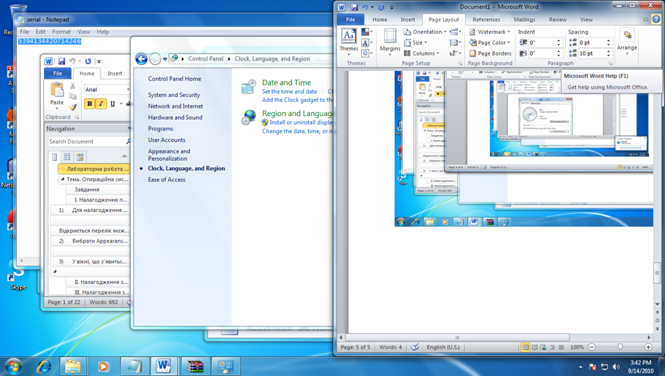The width and height of the screenshot is (666, 377).
Task: Click the Microsoft Word Help icon
Action: pos(656,20)
